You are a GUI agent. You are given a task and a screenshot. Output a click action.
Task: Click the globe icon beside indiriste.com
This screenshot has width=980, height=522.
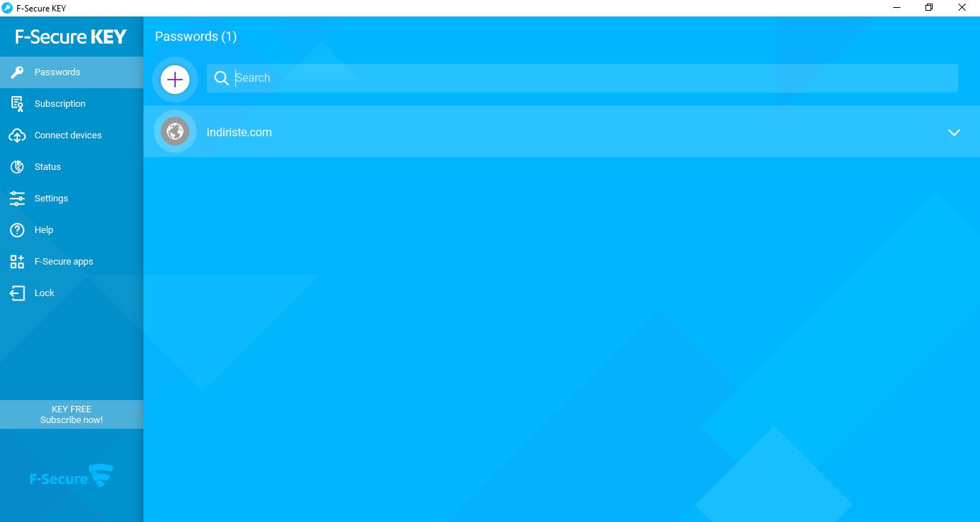(174, 131)
